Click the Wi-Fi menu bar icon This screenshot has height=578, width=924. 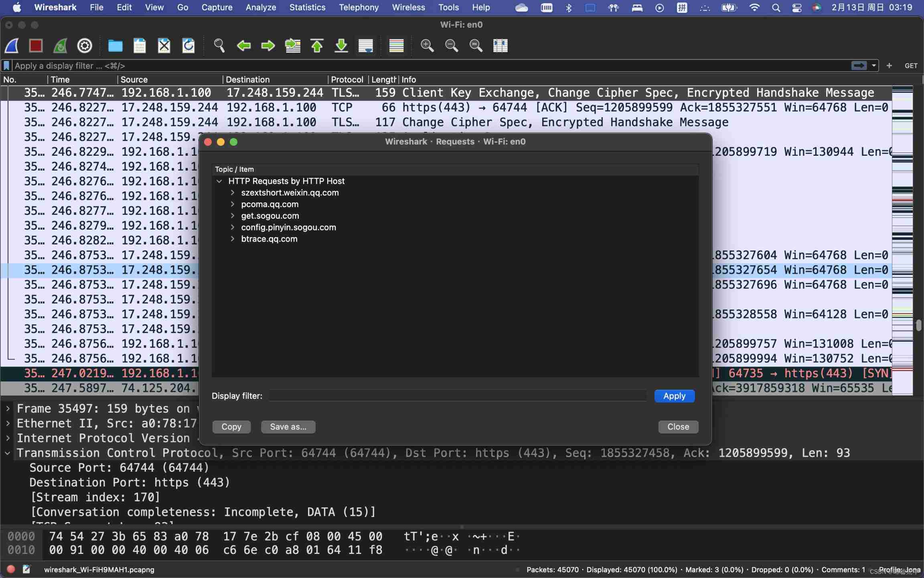[754, 7]
